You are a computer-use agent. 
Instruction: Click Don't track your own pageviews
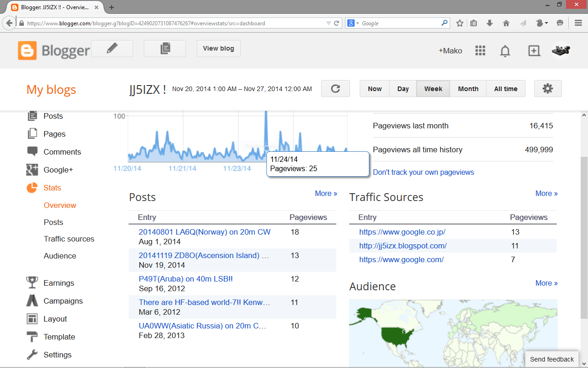coord(424,172)
